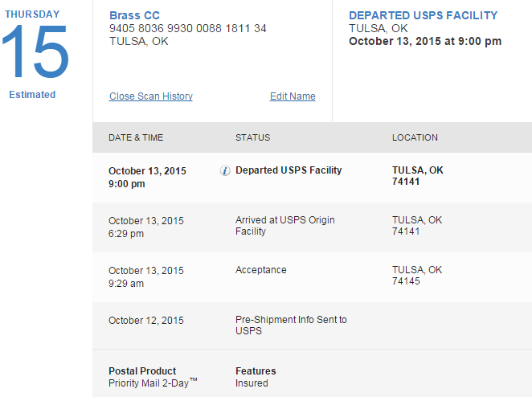Click the large estimated delivery date 15
The height and width of the screenshot is (397, 532).
click(35, 51)
